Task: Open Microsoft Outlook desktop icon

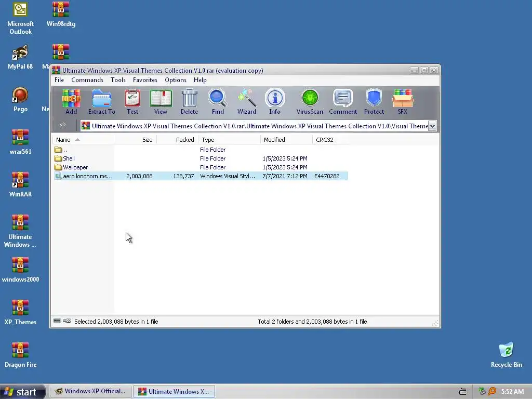Action: point(20,18)
